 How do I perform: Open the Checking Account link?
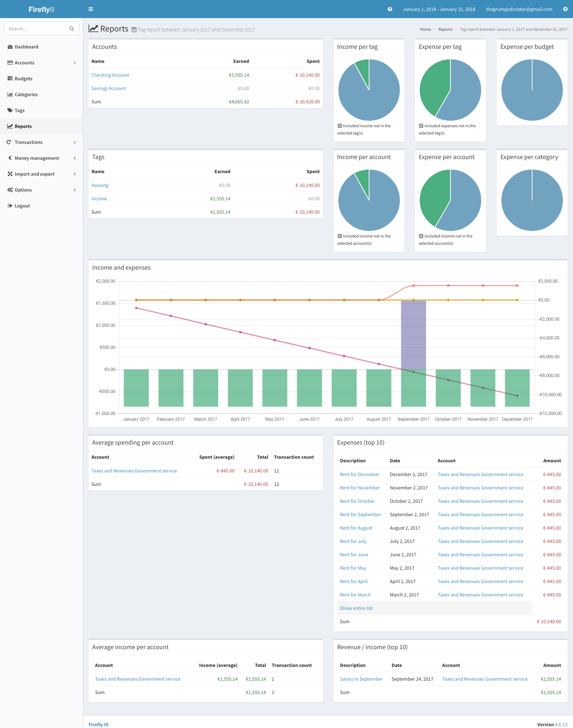point(110,75)
